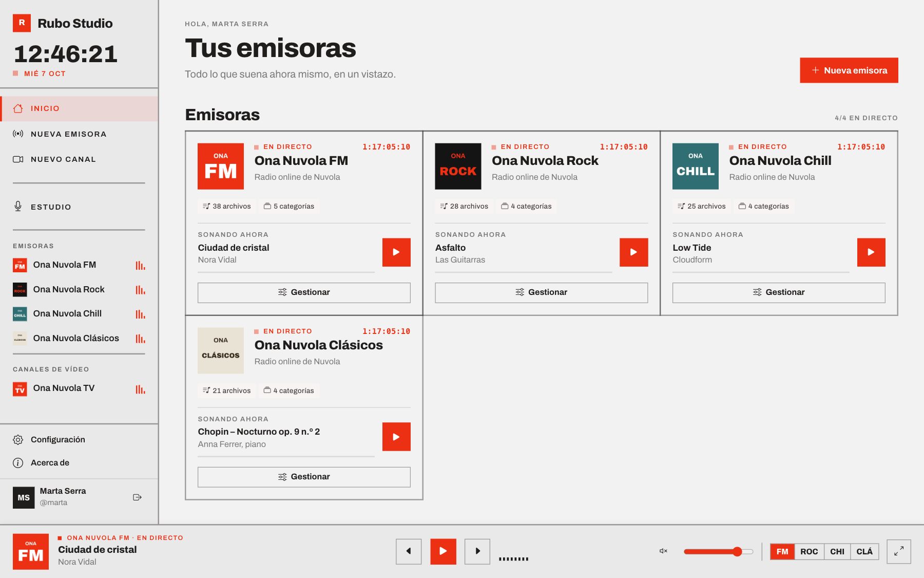Open Acerca de info
Image resolution: width=924 pixels, height=578 pixels.
[x=80, y=463]
